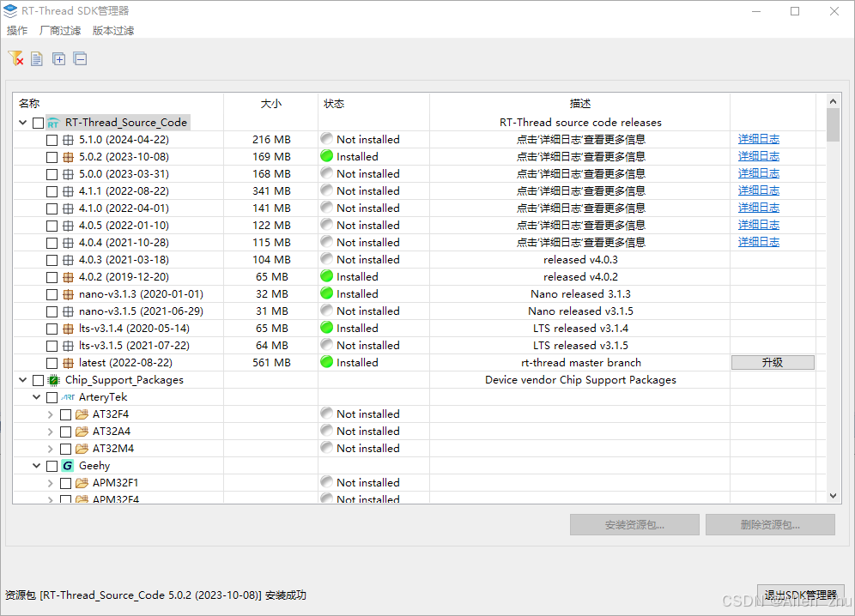Click the package icon for 4.0.2 (2019-12-20)
Image resolution: width=855 pixels, height=616 pixels.
click(x=68, y=277)
